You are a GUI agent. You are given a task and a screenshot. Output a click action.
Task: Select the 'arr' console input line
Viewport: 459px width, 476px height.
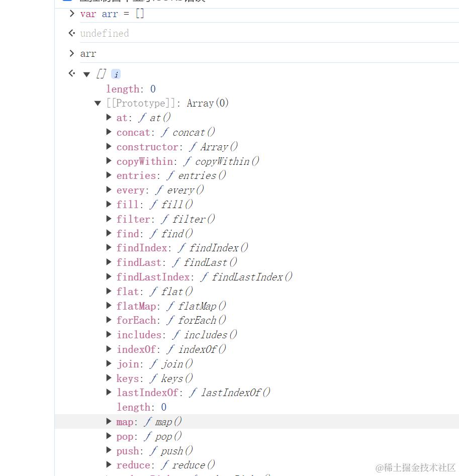click(88, 54)
